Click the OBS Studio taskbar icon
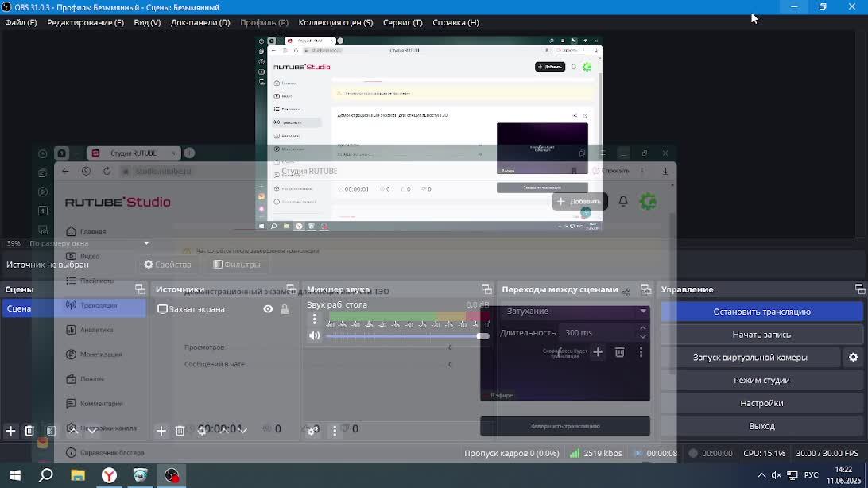The width and height of the screenshot is (868, 488). coord(172,475)
